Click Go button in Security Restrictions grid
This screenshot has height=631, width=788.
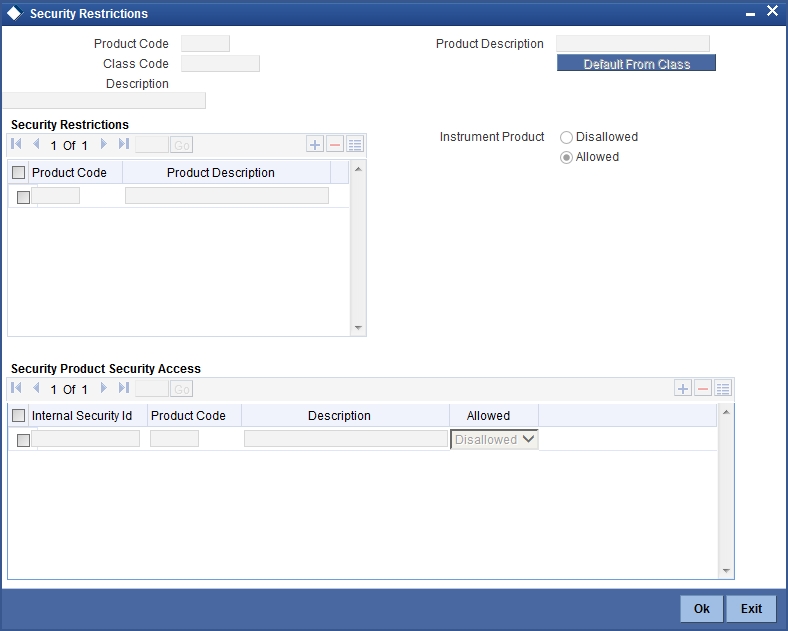point(181,145)
